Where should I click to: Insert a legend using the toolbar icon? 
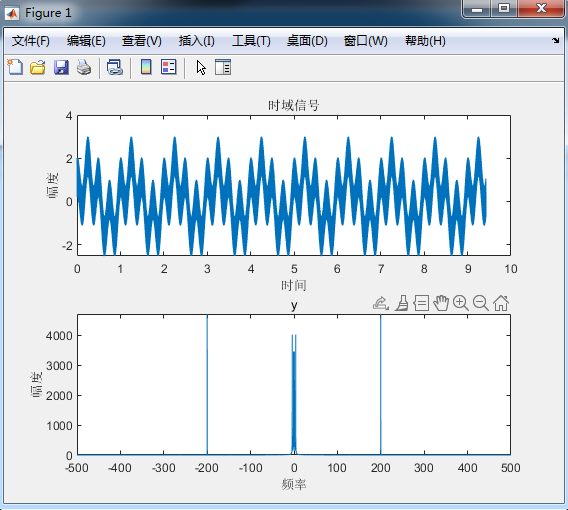169,67
